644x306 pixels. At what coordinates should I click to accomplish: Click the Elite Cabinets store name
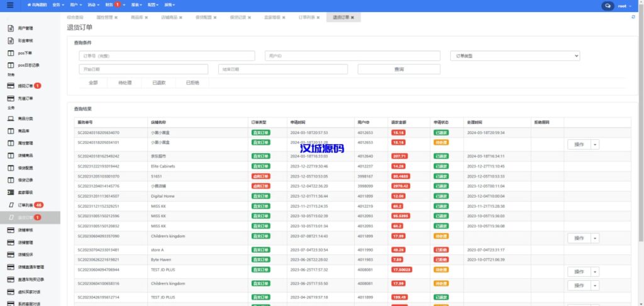click(163, 166)
